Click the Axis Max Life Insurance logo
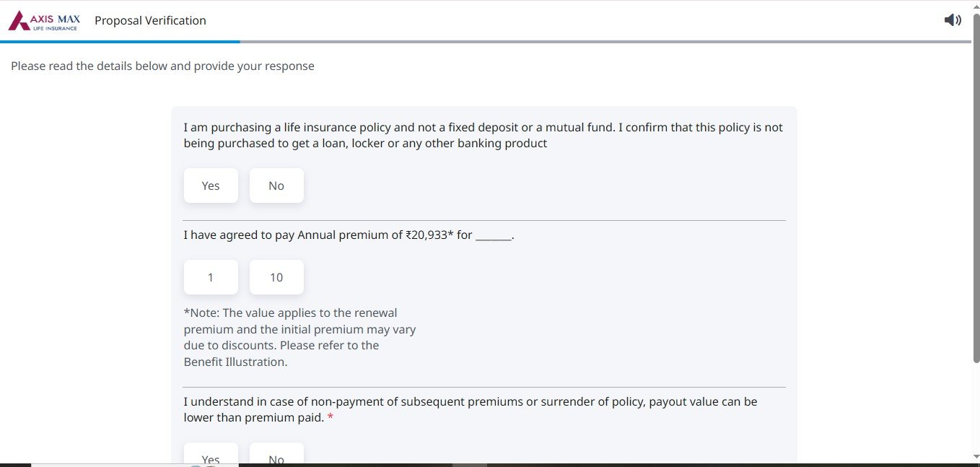This screenshot has width=980, height=467. (x=44, y=21)
